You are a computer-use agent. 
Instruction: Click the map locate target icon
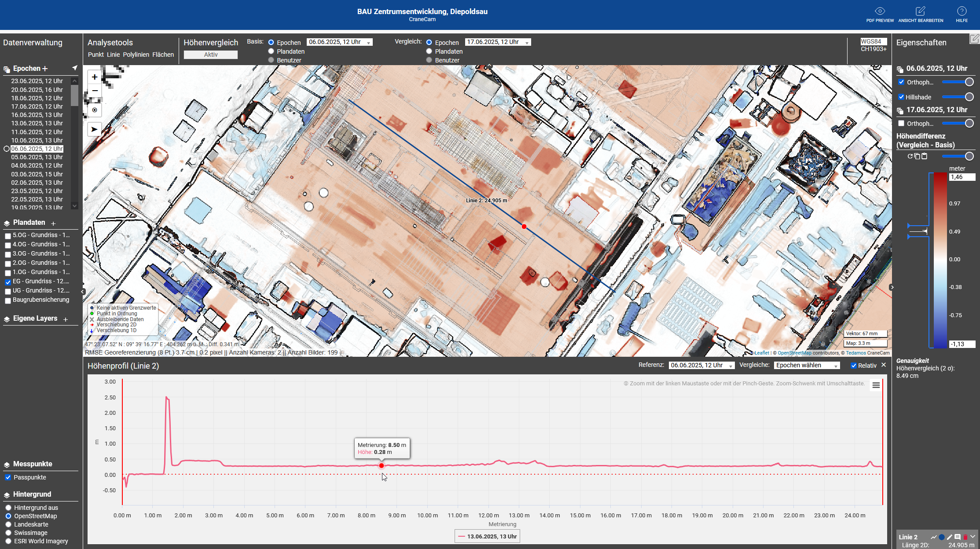(x=95, y=110)
